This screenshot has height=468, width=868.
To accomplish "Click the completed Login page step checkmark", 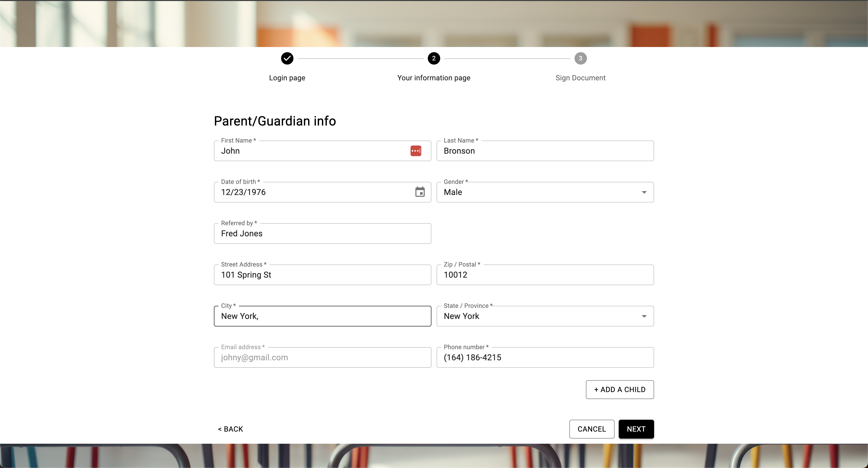I will [287, 58].
